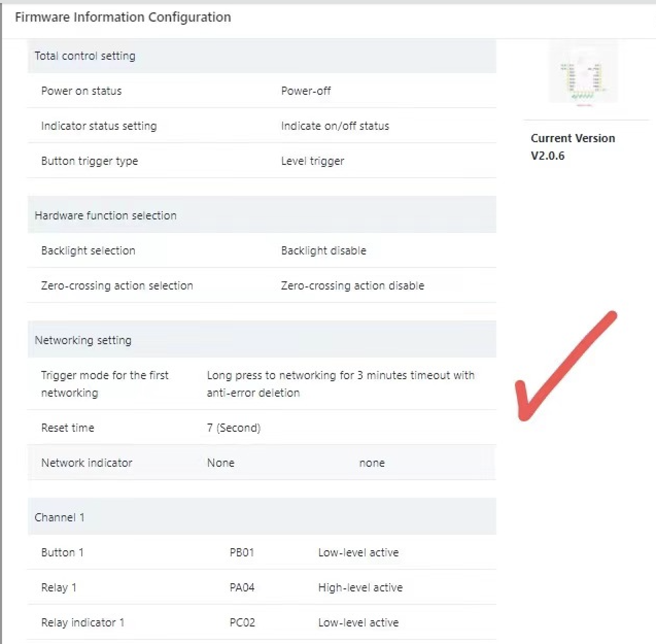Click the Indicator status setting label
The width and height of the screenshot is (656, 644).
coord(99,126)
